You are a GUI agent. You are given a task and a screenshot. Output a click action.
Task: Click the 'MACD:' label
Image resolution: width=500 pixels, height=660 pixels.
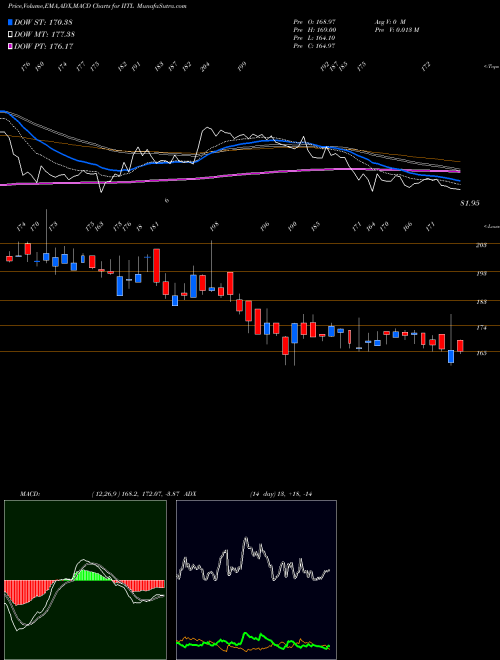[x=29, y=494]
